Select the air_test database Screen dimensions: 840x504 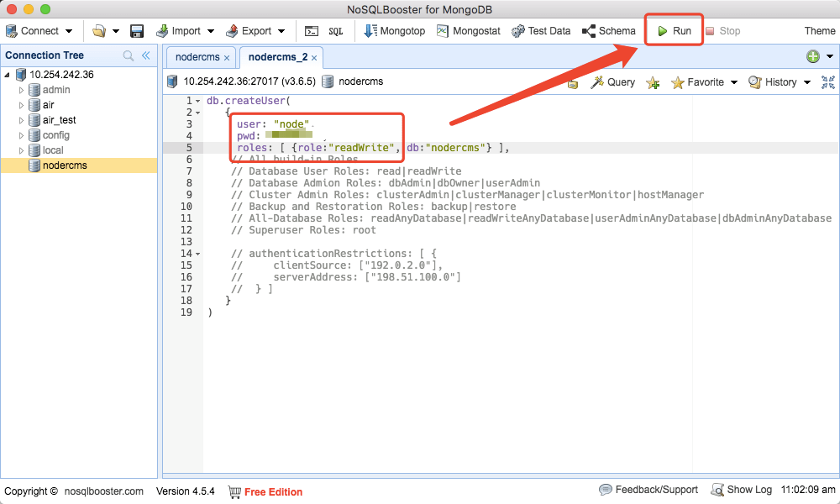59,120
